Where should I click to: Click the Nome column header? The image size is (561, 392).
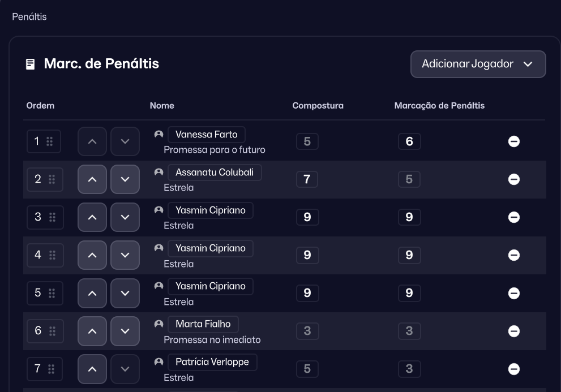162,106
